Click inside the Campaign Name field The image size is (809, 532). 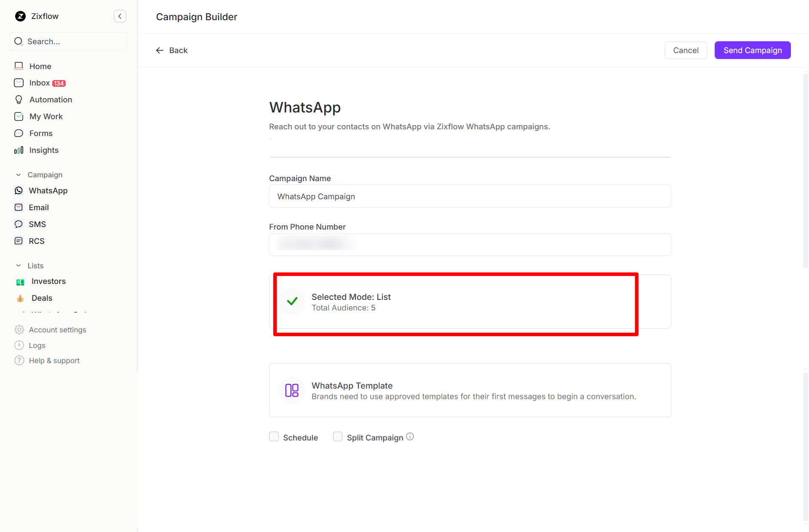tap(470, 196)
